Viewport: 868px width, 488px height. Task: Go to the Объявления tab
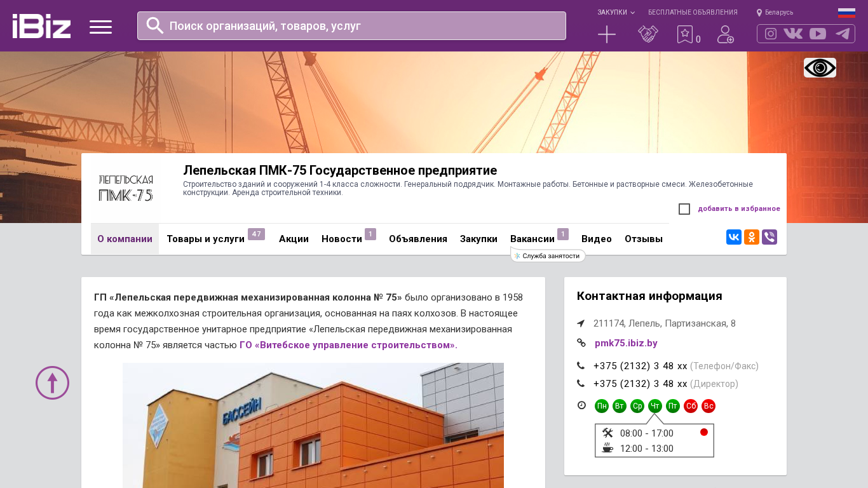tap(418, 239)
